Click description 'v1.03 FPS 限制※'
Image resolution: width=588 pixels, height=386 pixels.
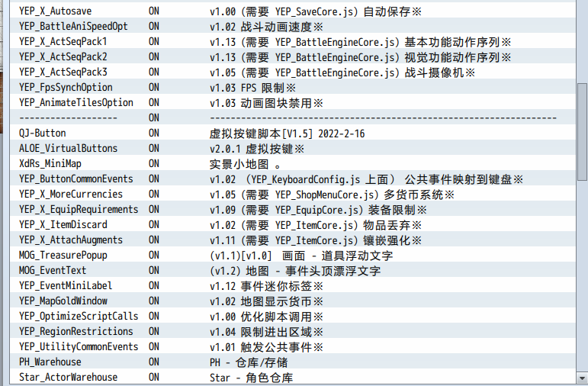pos(252,88)
